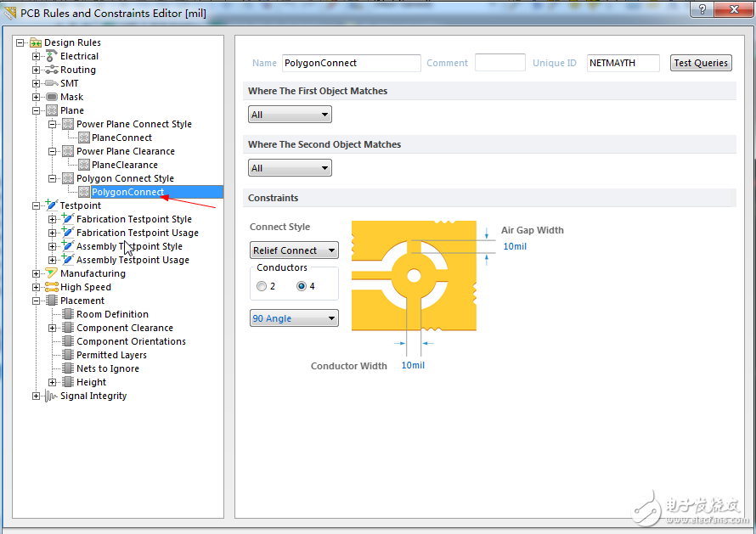Click the High Speed category icon
This screenshot has width=756, height=534.
pyautogui.click(x=52, y=287)
